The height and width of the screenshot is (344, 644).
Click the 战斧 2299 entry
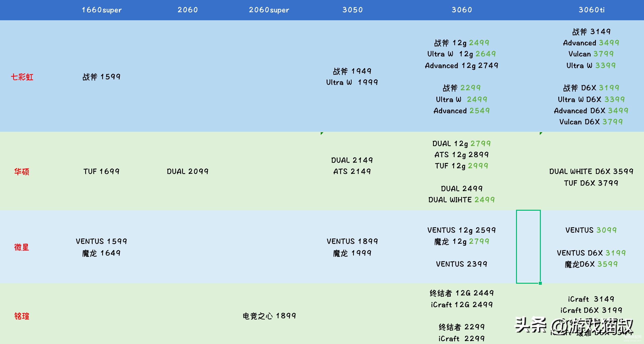point(462,88)
